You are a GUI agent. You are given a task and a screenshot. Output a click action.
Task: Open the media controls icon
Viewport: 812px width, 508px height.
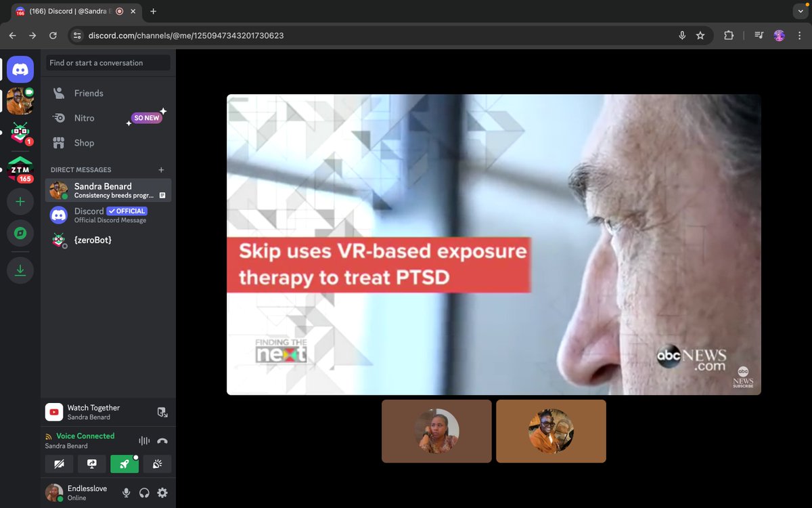[x=759, y=35]
